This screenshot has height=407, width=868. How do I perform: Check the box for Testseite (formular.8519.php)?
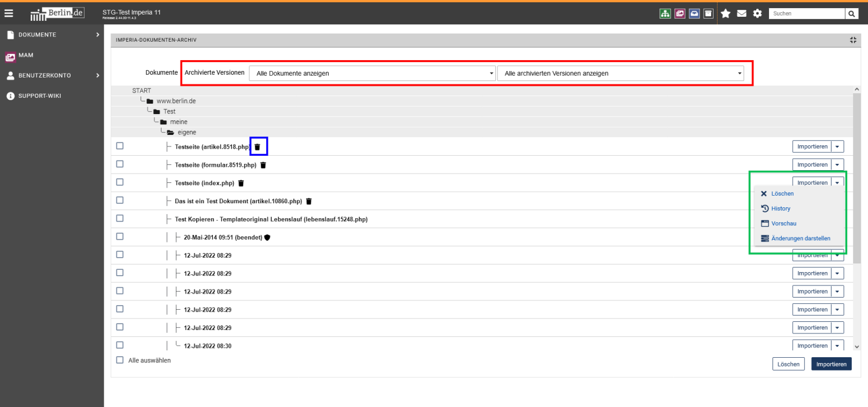pos(120,164)
